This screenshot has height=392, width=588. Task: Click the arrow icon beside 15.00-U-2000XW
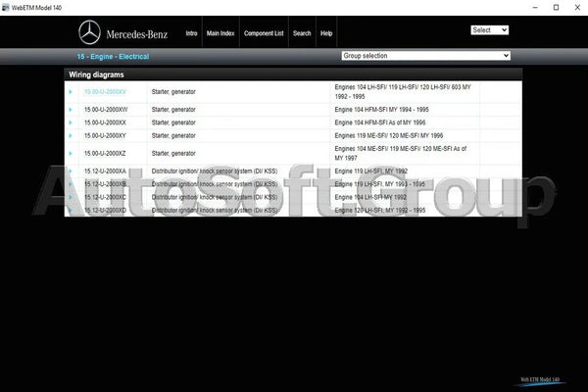[x=71, y=109]
